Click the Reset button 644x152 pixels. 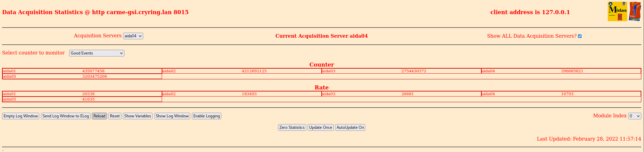[x=115, y=116]
